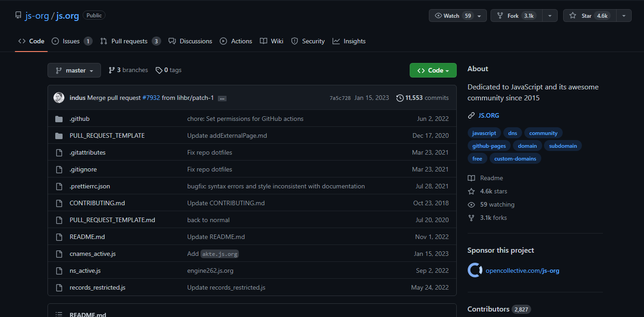Image resolution: width=644 pixels, height=317 pixels.
Task: Open the CONTRIBUTING.md file
Action: point(97,203)
